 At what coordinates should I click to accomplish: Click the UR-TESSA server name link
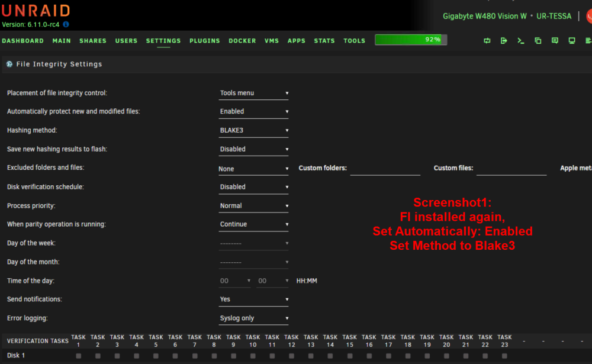[554, 16]
